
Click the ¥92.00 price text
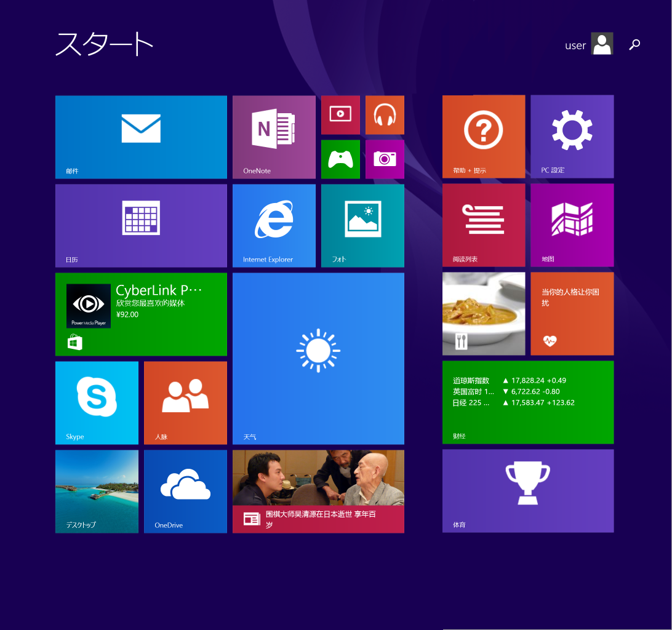point(127,314)
